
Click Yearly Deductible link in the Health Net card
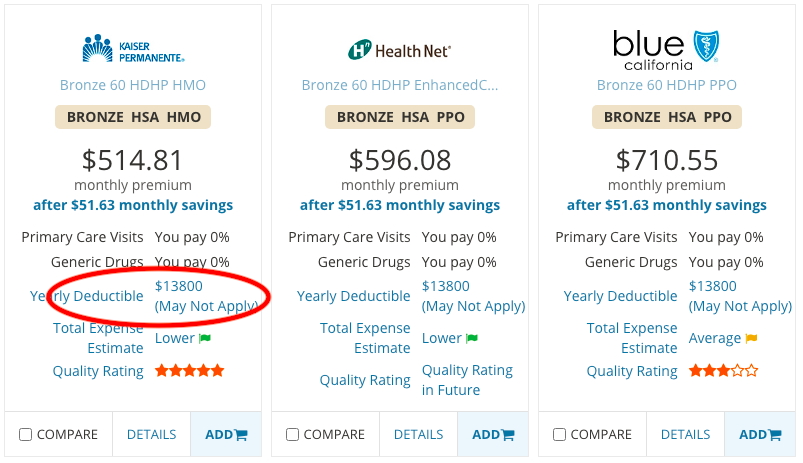tap(353, 297)
